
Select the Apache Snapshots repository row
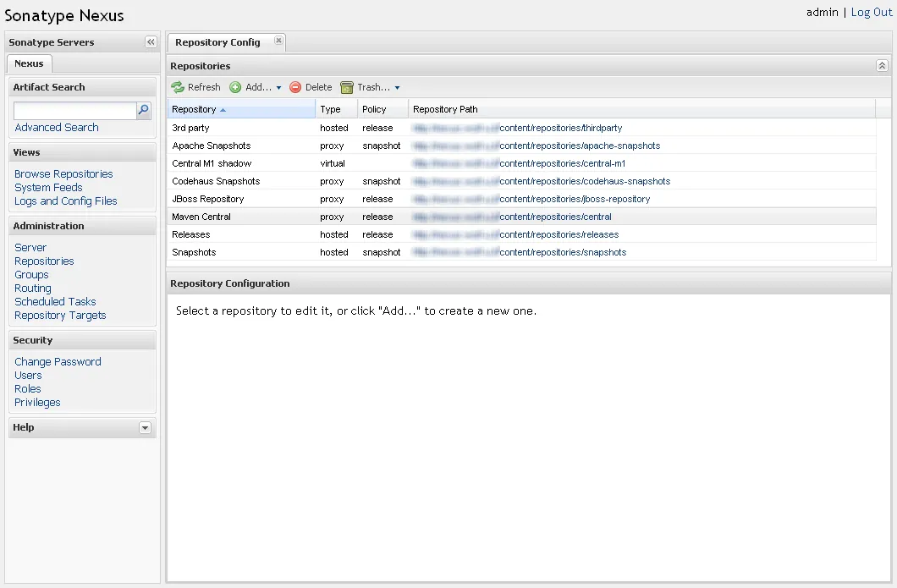pyautogui.click(x=521, y=146)
